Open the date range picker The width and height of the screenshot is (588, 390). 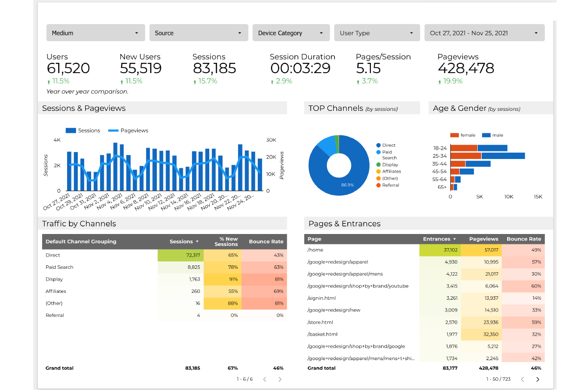484,33
